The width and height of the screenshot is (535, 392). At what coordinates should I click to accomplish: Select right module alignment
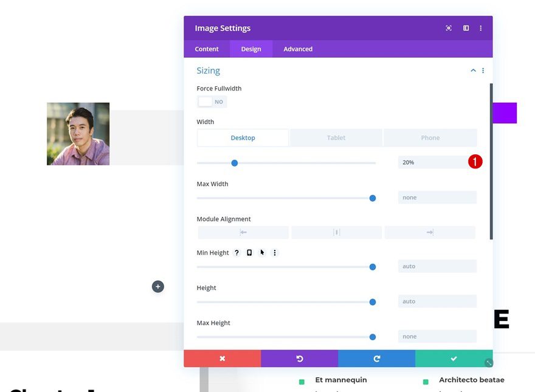click(x=430, y=232)
